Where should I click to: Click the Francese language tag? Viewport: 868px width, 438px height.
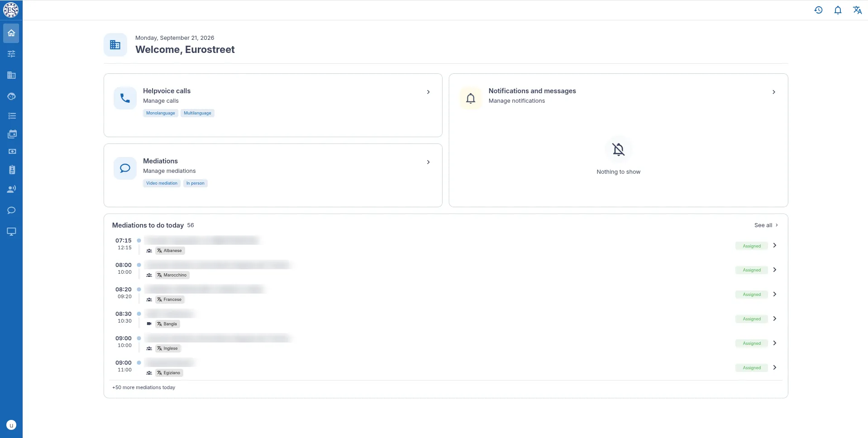[170, 300]
